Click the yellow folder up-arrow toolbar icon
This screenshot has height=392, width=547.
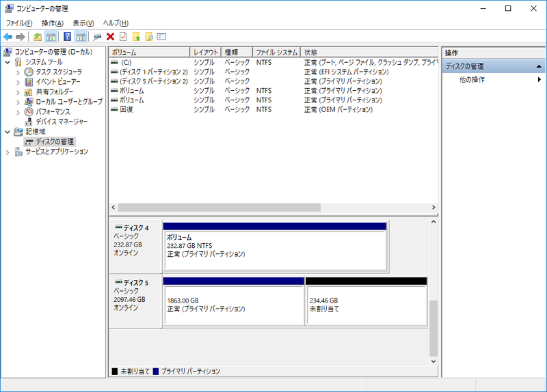tap(136, 37)
